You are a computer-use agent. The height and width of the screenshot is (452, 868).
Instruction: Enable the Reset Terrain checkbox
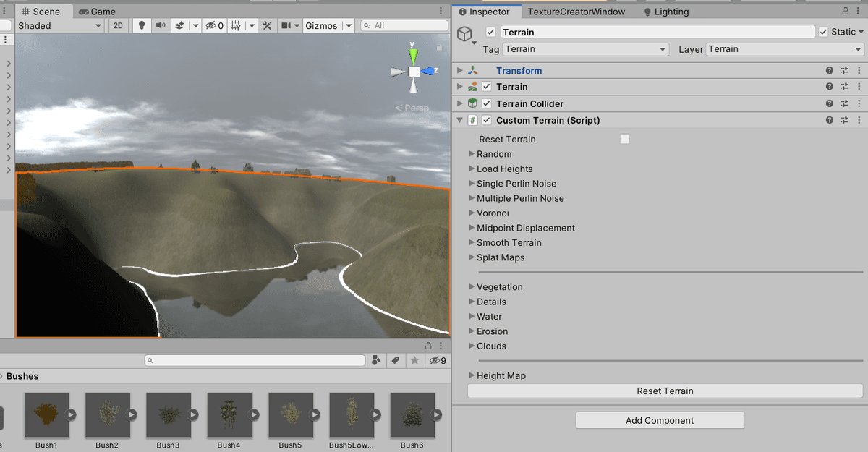tap(625, 139)
